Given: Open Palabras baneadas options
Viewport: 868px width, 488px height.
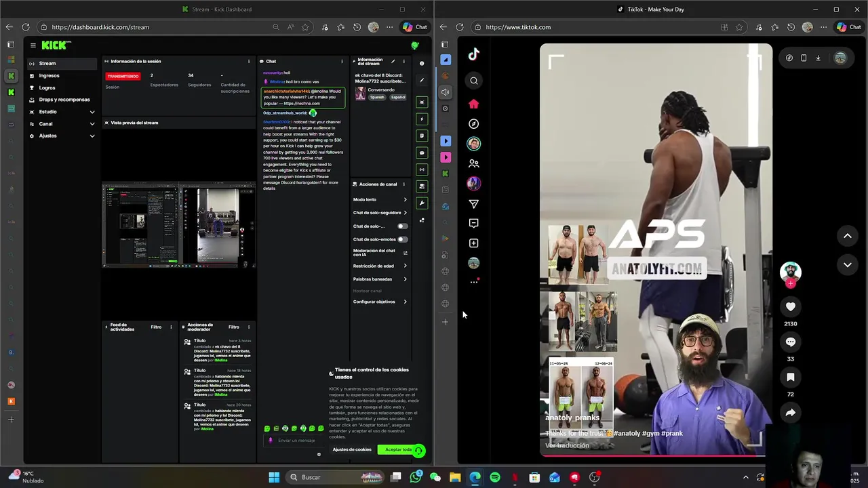Looking at the screenshot, I should click(x=380, y=279).
